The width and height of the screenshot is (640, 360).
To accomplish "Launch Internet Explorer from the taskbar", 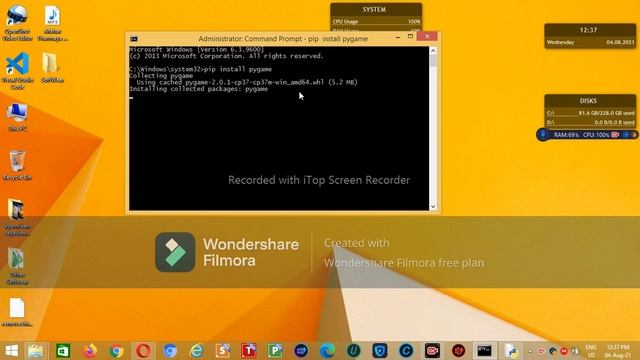I will (196, 351).
